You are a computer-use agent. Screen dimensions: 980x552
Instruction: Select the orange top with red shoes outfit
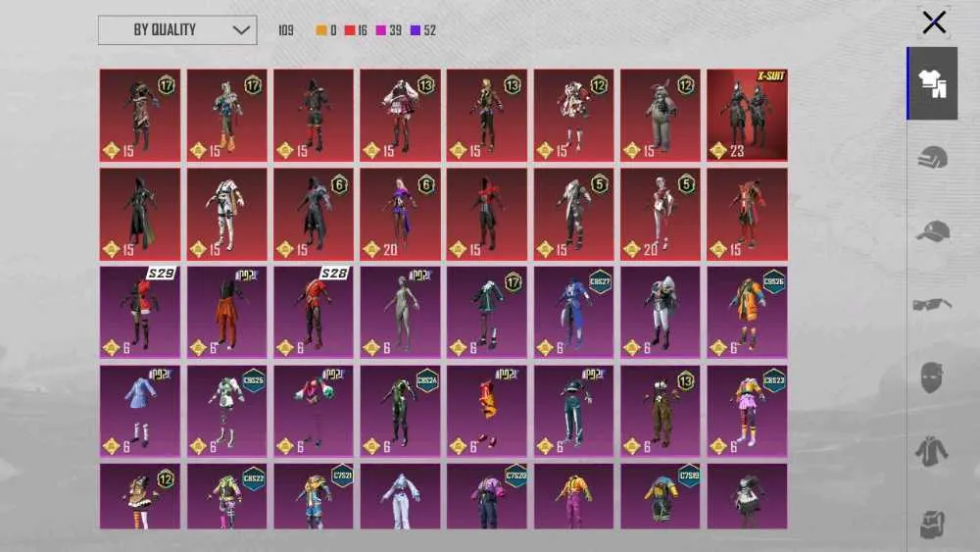pos(487,412)
